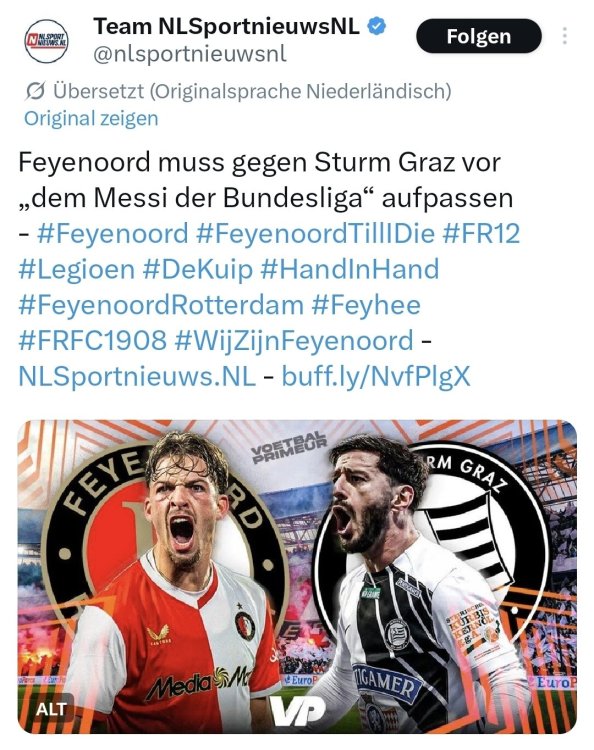Follow the buff.ly/NvfPlgX short link
This screenshot has width=594, height=750.
[x=376, y=376]
